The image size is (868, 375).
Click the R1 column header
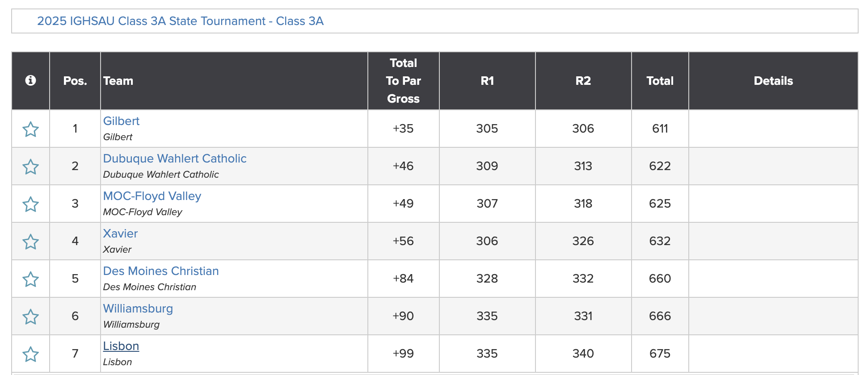(487, 81)
